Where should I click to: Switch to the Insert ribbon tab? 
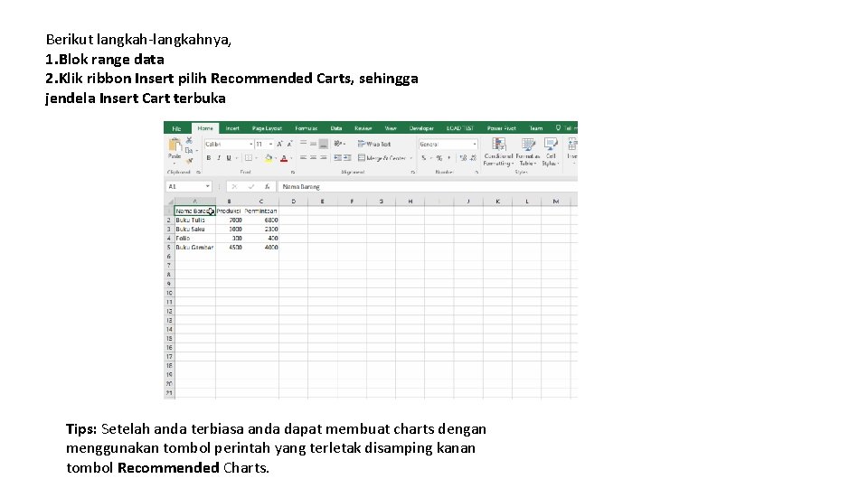tap(232, 128)
